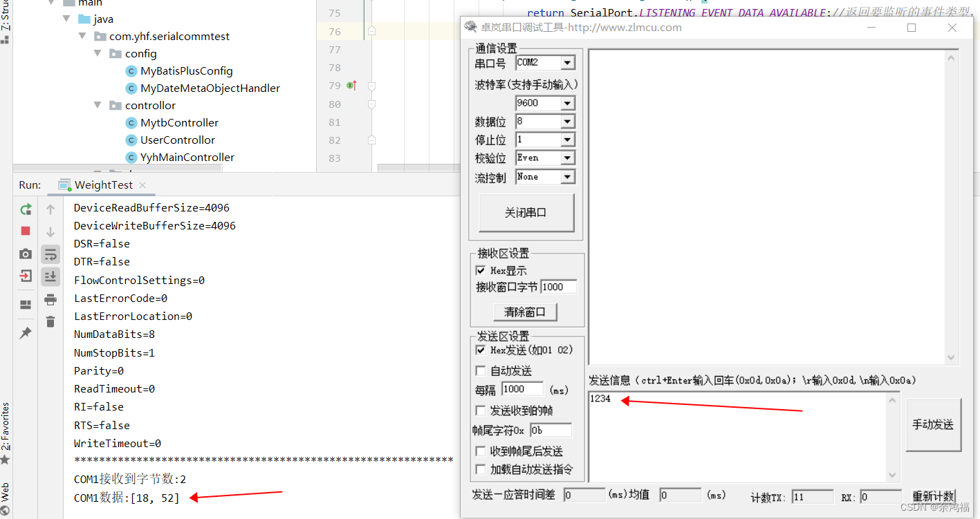Screen dimensions: 980x519
Task: Click the 关闭串口 button
Action: point(526,213)
